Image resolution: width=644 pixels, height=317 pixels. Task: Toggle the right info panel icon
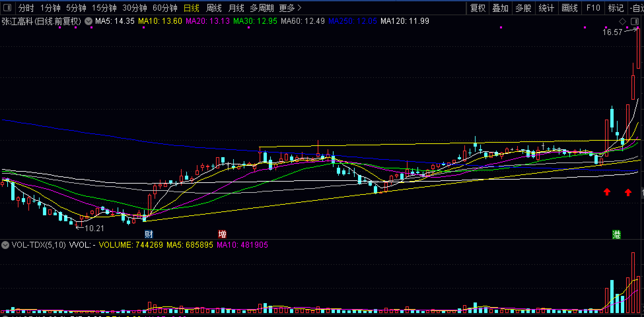(635, 22)
